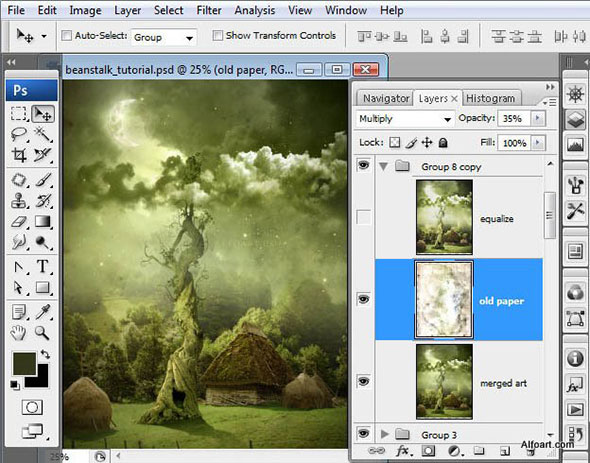Open the Multiply blend mode dropdown
This screenshot has height=463, width=590.
[404, 119]
